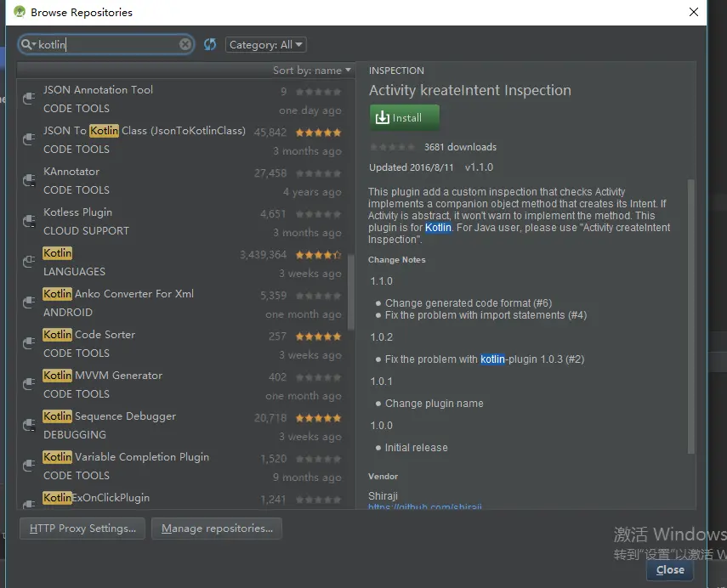Install Activity kreateIntent Inspection plugin
This screenshot has height=588, width=727.
coord(404,118)
